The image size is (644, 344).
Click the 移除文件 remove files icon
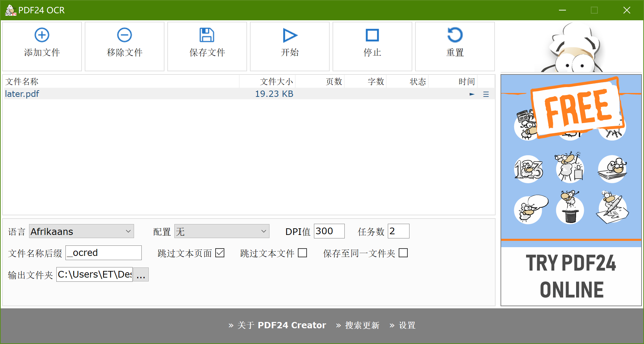125,35
